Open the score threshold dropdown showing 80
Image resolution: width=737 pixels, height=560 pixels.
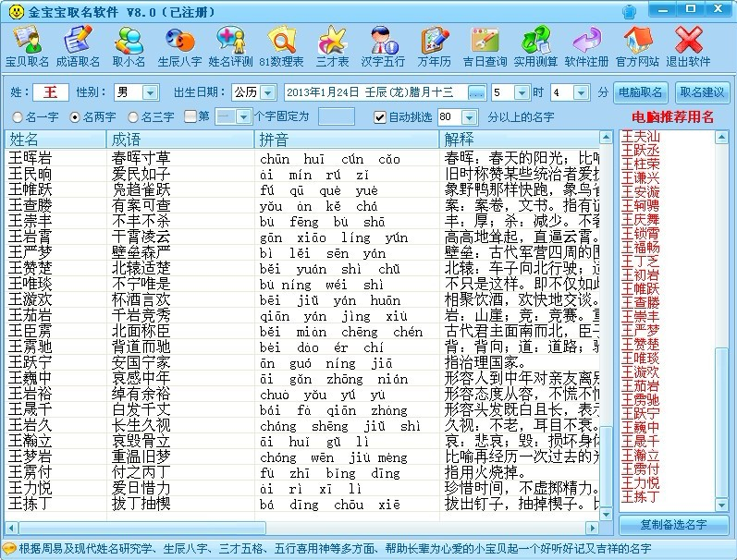click(470, 117)
